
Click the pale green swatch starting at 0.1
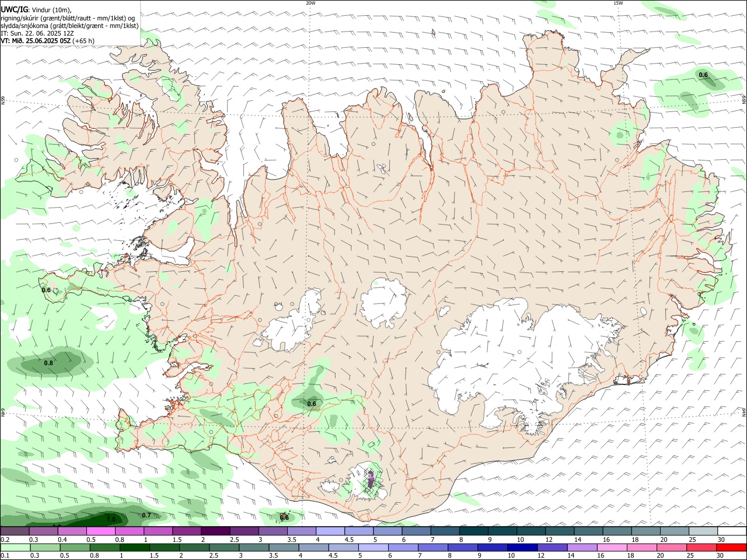[15, 548]
